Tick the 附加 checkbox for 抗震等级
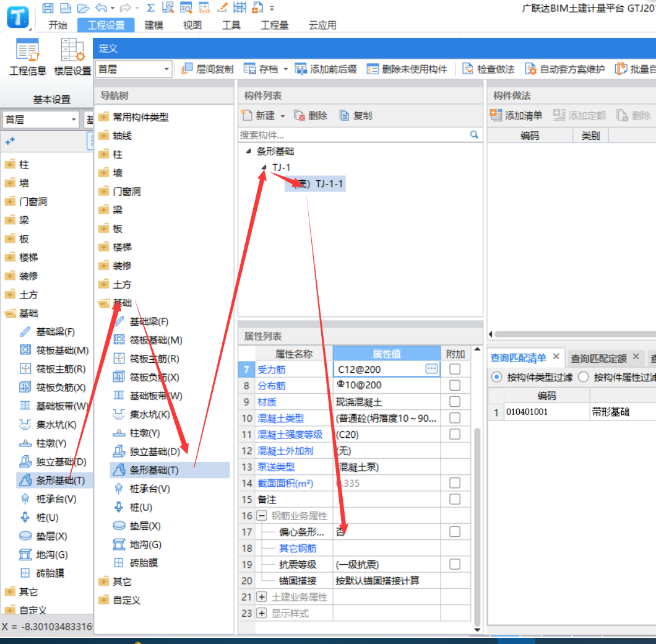 [455, 564]
